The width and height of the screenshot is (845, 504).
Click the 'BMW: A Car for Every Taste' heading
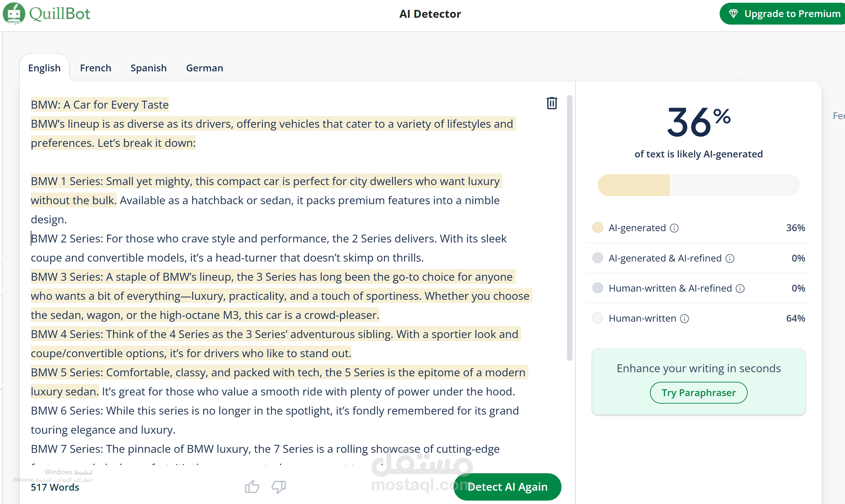coord(100,104)
